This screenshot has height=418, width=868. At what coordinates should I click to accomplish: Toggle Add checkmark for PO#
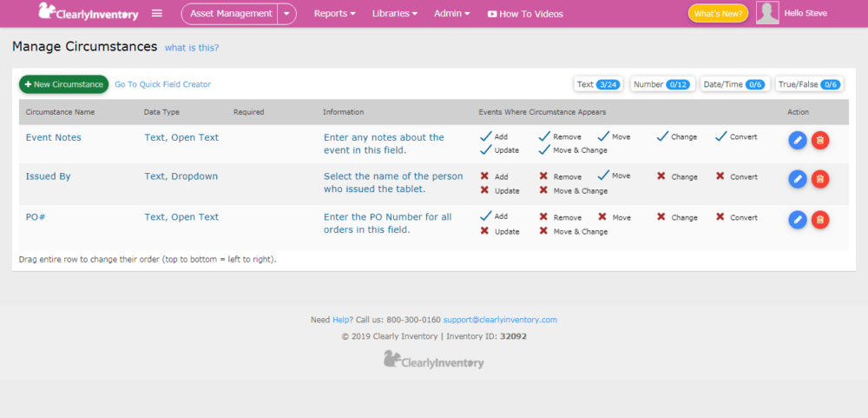(486, 216)
